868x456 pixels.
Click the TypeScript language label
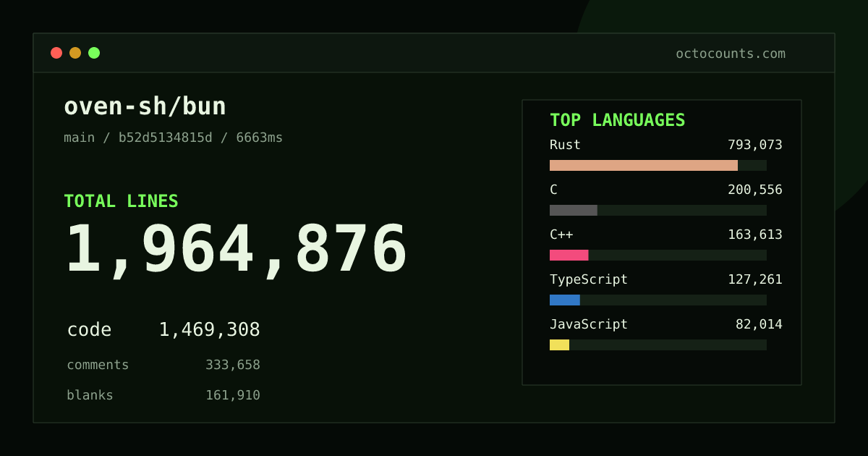(x=589, y=279)
